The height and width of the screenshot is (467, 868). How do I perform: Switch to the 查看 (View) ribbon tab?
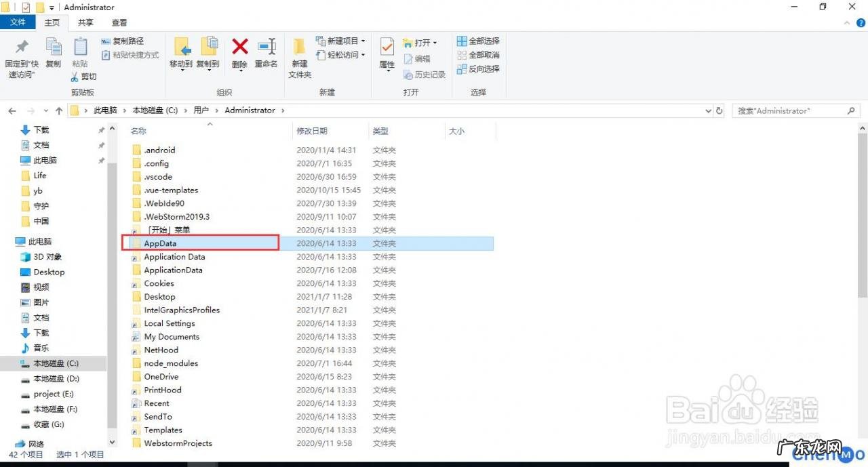(119, 22)
